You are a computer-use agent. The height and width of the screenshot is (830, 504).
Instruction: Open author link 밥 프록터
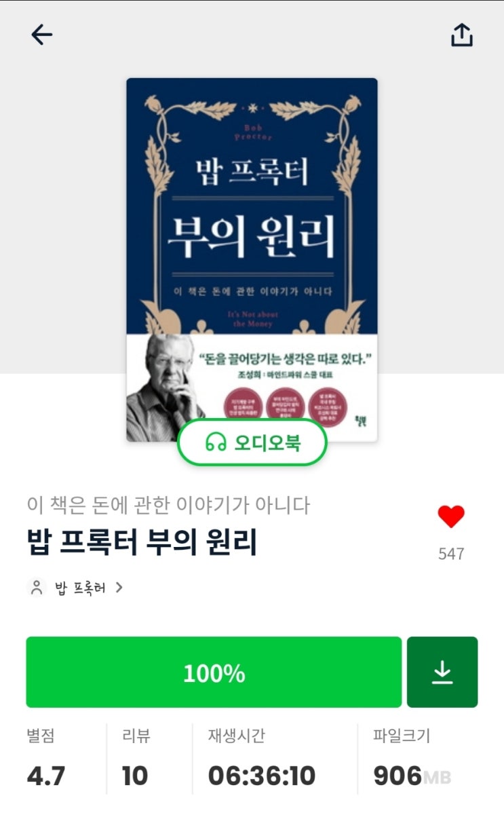click(80, 588)
